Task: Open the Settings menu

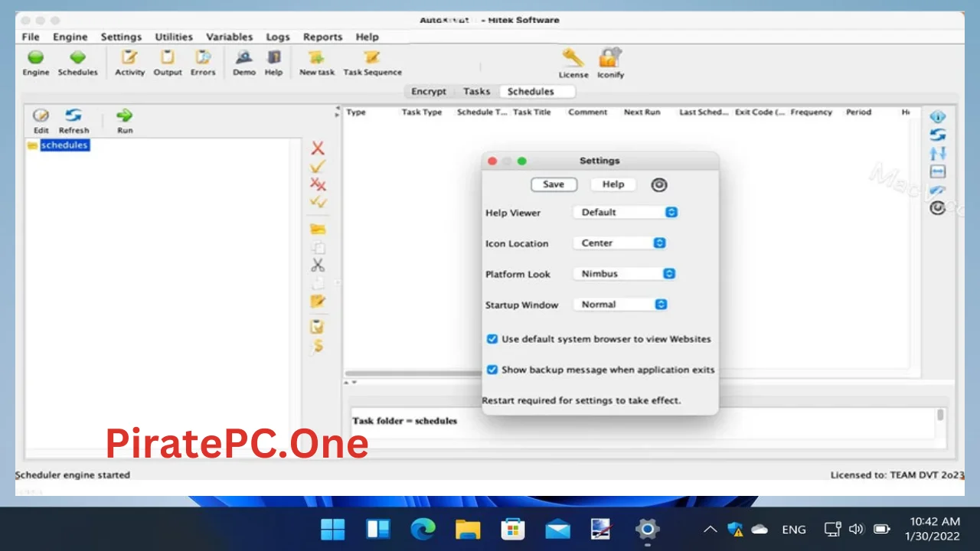Action: (121, 37)
